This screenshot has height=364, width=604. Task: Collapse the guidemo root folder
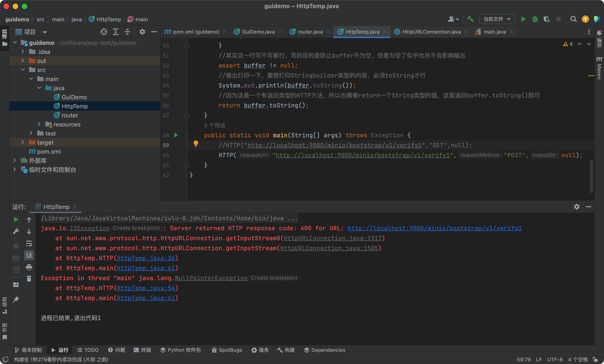pyautogui.click(x=15, y=43)
